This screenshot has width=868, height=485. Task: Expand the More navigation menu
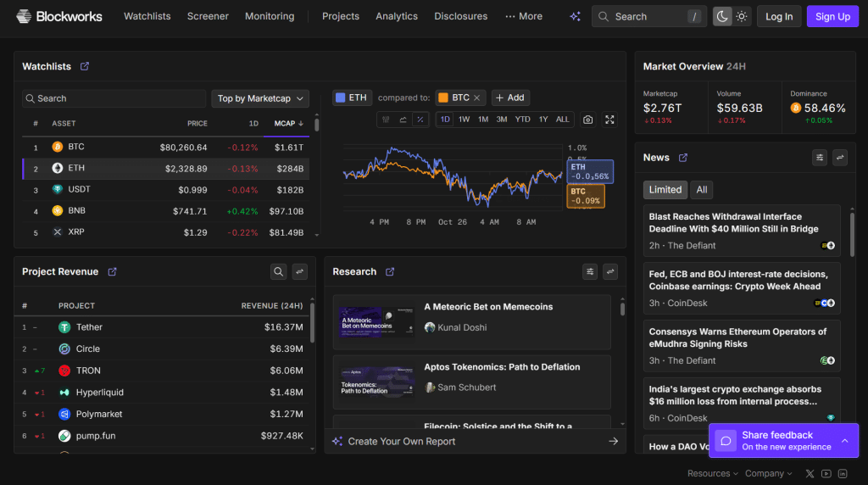click(524, 17)
